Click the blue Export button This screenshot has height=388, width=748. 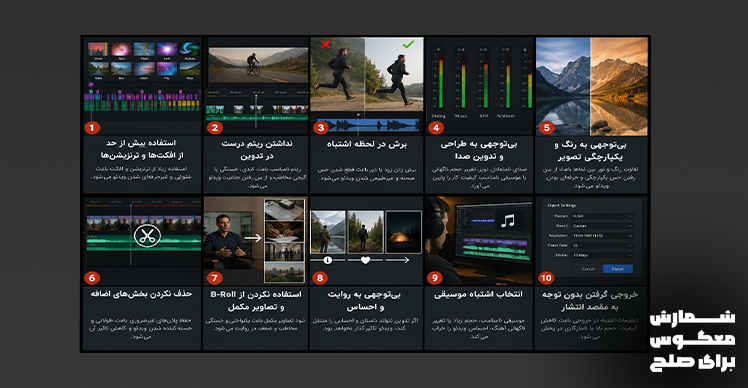tap(618, 269)
